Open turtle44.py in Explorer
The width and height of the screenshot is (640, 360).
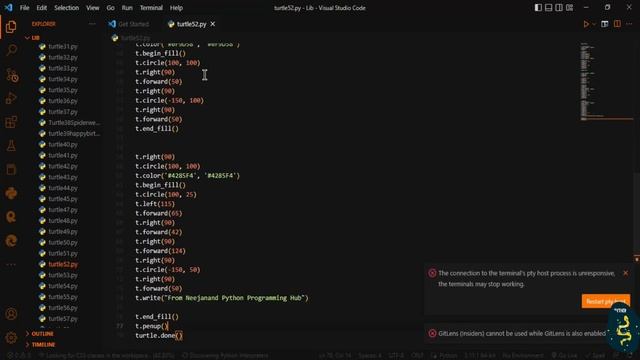(62, 188)
